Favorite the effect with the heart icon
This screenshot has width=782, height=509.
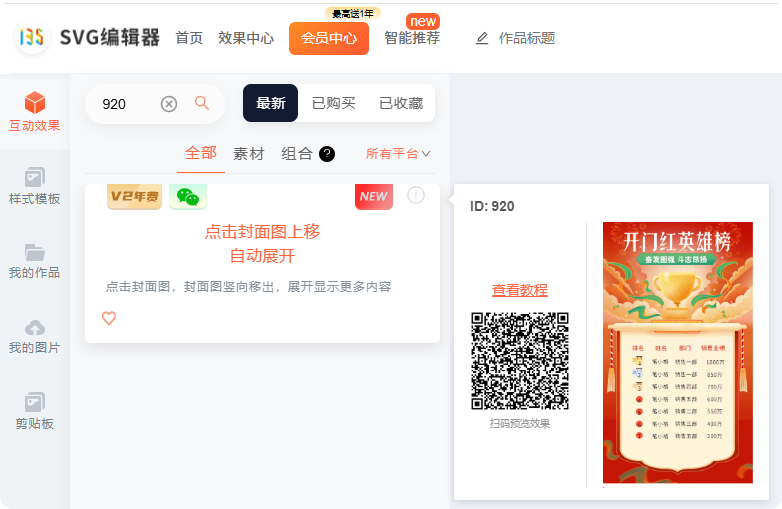[109, 318]
